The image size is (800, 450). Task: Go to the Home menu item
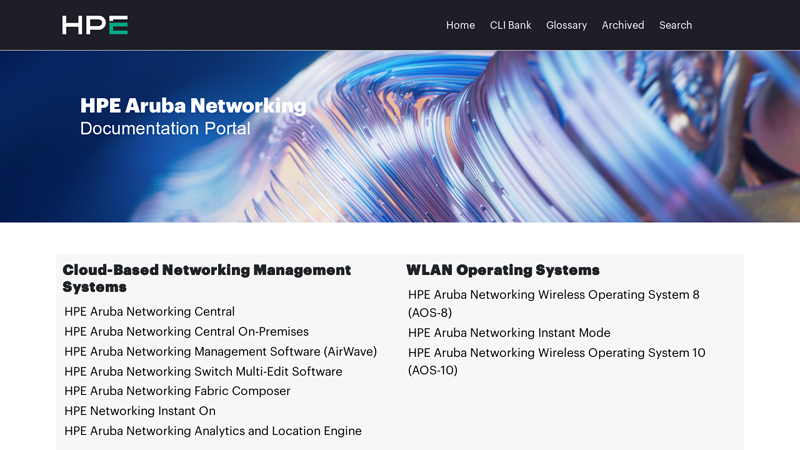tap(460, 25)
